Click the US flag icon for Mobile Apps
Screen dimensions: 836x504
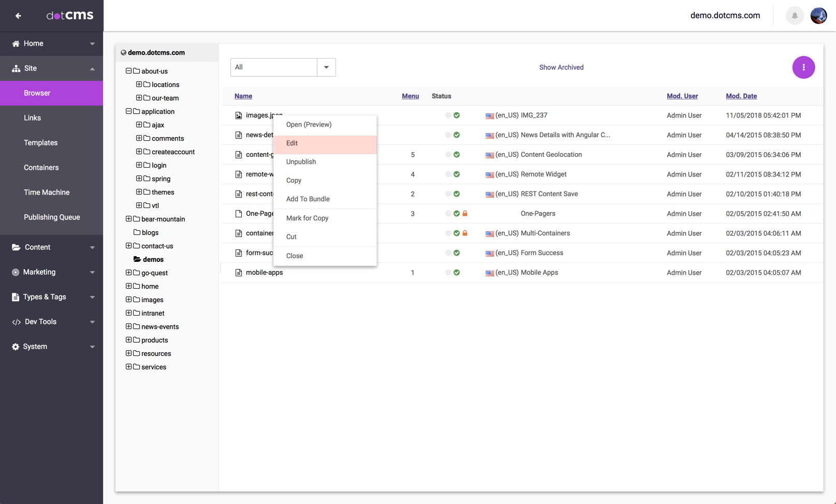pos(489,273)
